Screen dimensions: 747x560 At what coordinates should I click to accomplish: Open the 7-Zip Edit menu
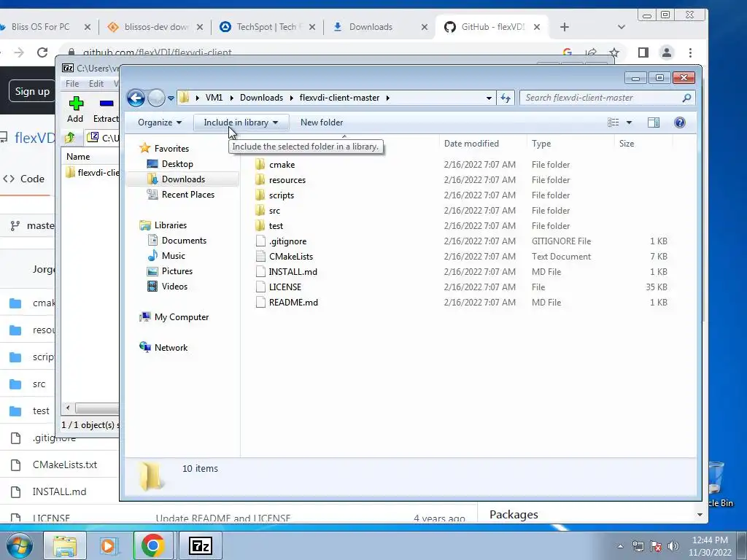pyautogui.click(x=96, y=84)
